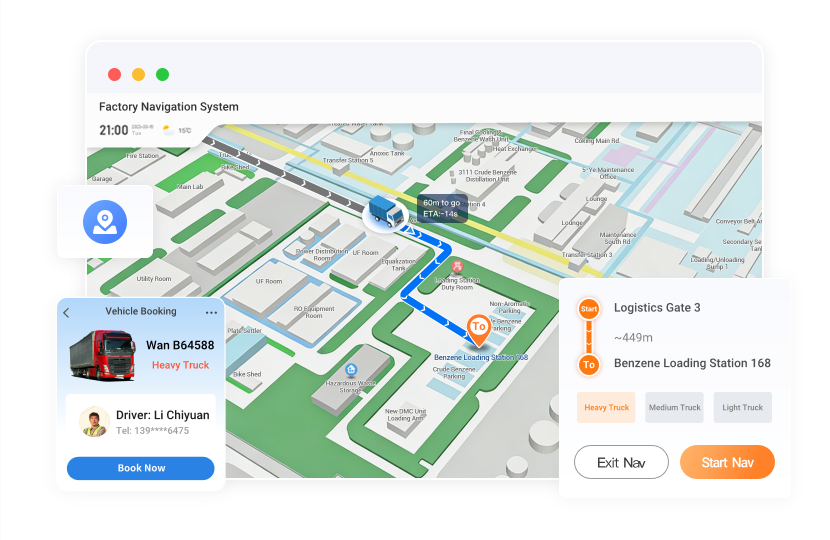The width and height of the screenshot is (830, 540).
Task: Click the orange Start waypoint circle
Action: 589,309
